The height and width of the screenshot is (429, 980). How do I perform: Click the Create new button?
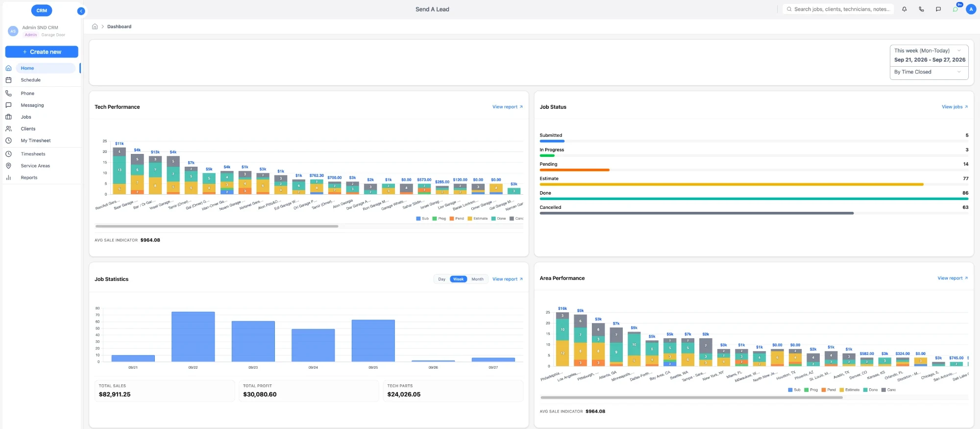pyautogui.click(x=42, y=52)
